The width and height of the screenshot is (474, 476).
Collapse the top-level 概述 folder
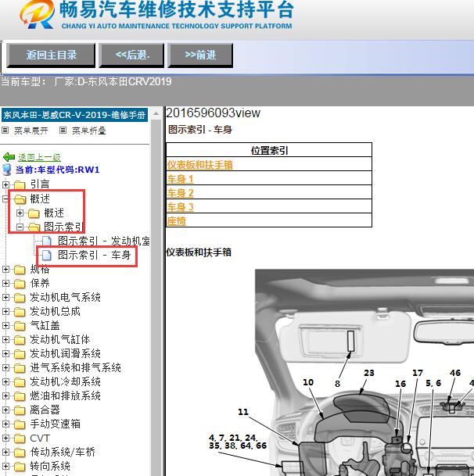pos(5,199)
